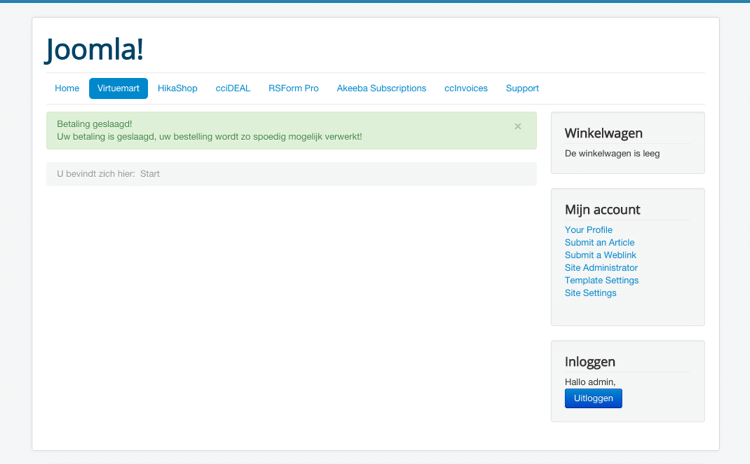Open the cciDEAL menu item
Screen dimensions: 750x464
click(x=233, y=88)
